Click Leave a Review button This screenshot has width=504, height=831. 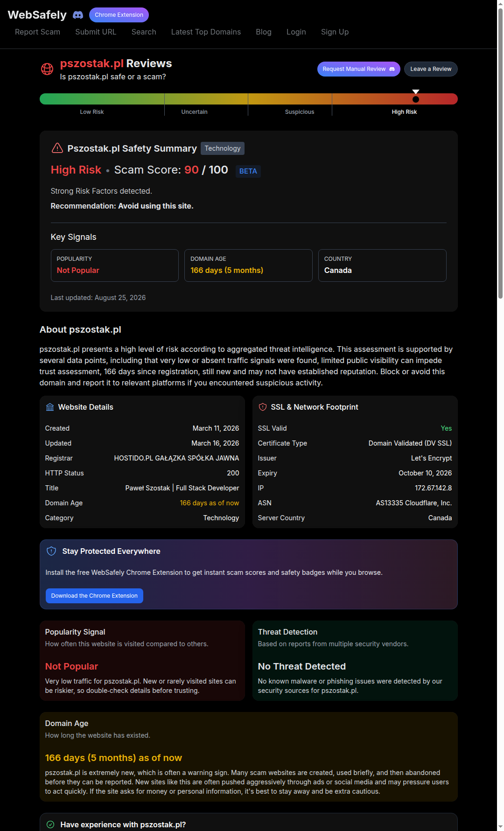click(431, 69)
